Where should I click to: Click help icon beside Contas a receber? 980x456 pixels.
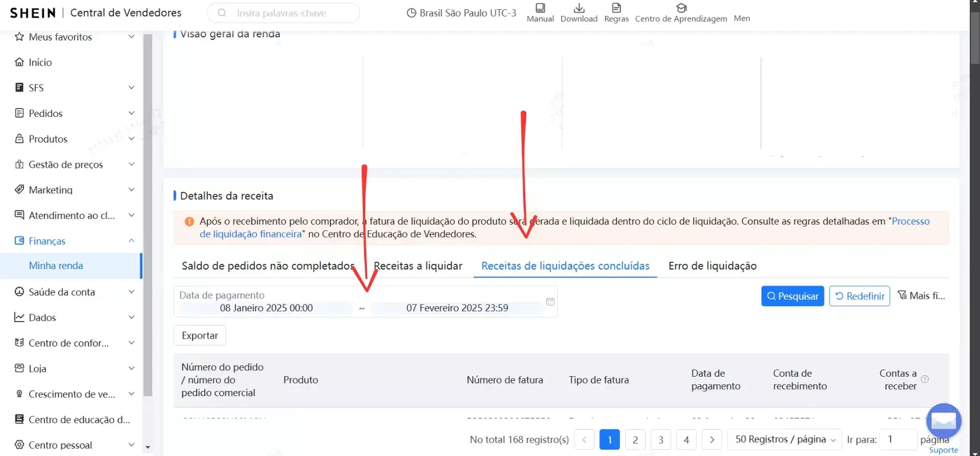tap(925, 380)
